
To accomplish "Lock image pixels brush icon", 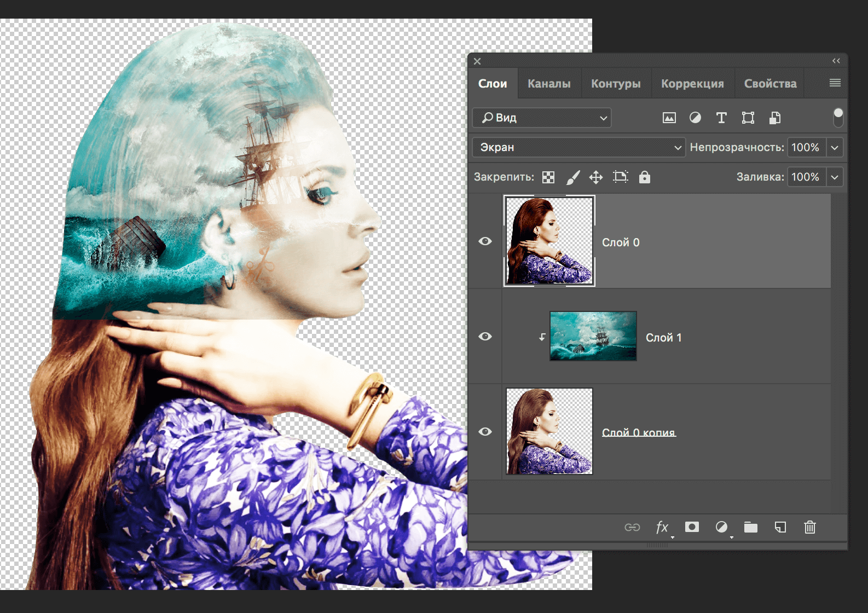I will 572,177.
